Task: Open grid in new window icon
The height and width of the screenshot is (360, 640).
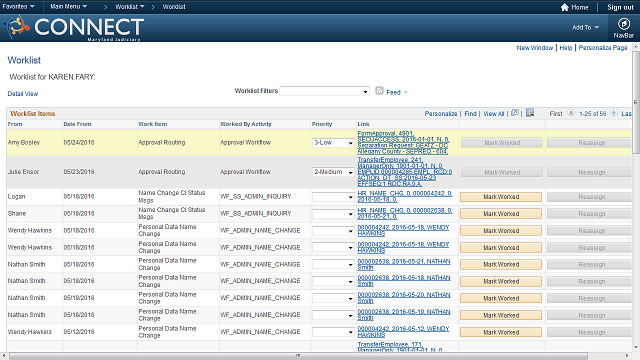Action: [x=515, y=113]
